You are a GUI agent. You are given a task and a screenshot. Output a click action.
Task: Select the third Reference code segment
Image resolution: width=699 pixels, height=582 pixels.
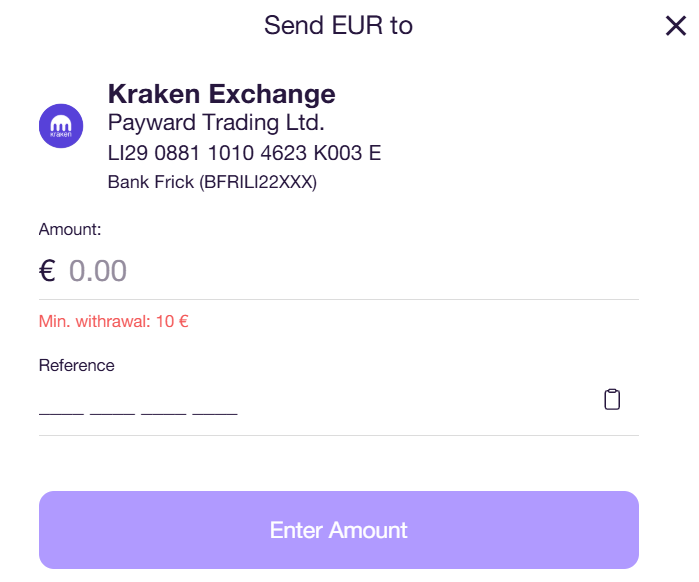164,406
